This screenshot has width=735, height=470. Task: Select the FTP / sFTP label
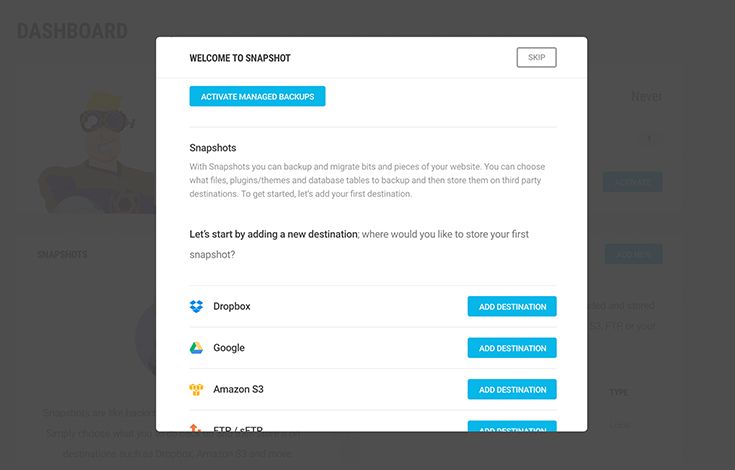point(238,428)
